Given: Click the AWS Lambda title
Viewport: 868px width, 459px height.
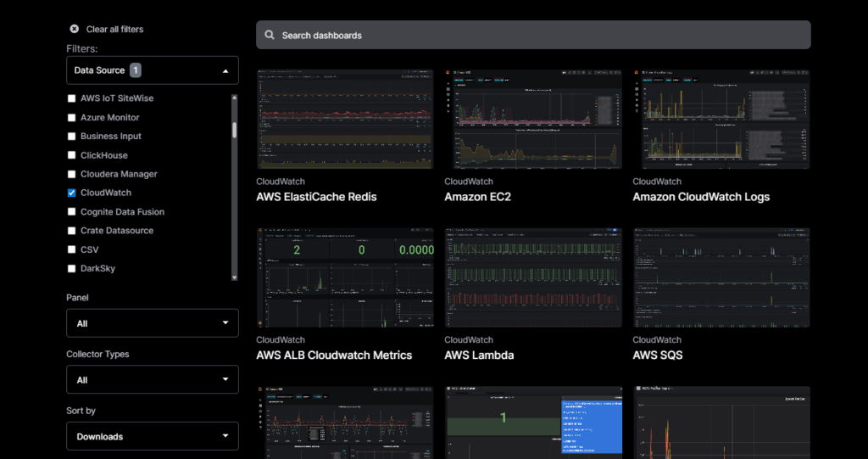Looking at the screenshot, I should pos(480,355).
